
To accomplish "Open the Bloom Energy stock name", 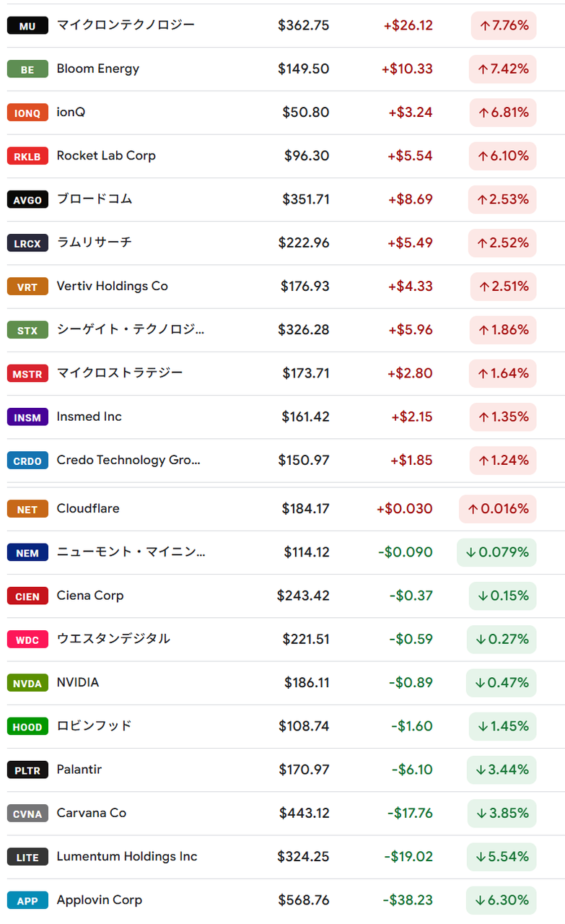I will click(98, 69).
